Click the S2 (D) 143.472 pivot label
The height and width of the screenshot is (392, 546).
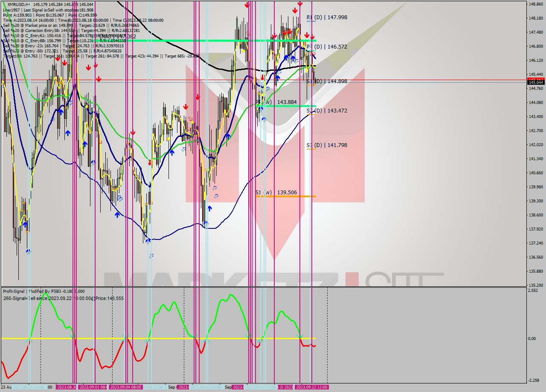(x=327, y=110)
